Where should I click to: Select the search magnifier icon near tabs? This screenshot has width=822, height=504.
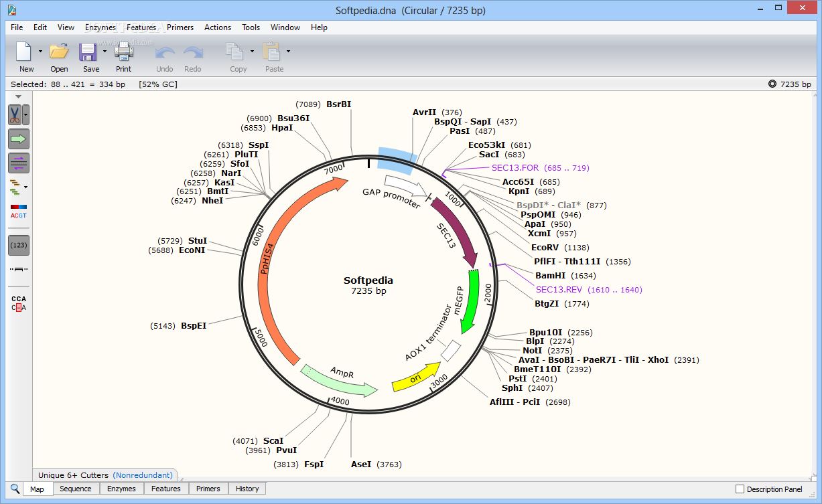click(x=14, y=489)
